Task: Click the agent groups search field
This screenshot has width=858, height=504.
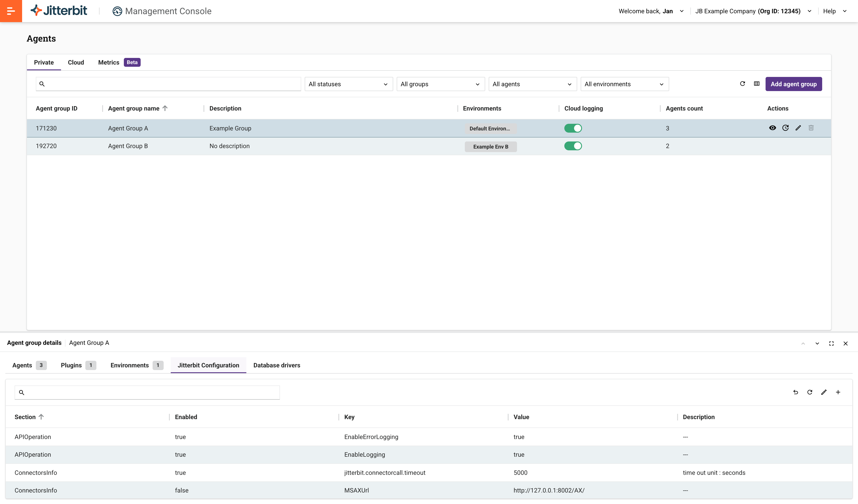Action: pos(168,84)
